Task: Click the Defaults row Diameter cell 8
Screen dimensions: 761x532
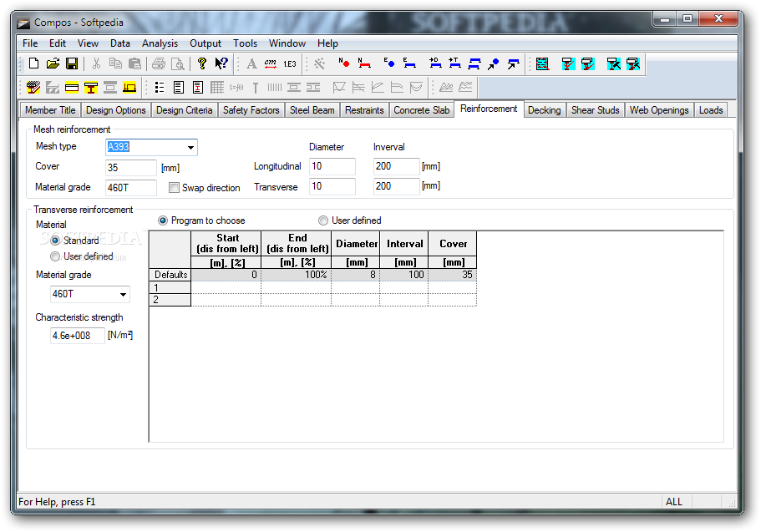Action: (x=355, y=275)
